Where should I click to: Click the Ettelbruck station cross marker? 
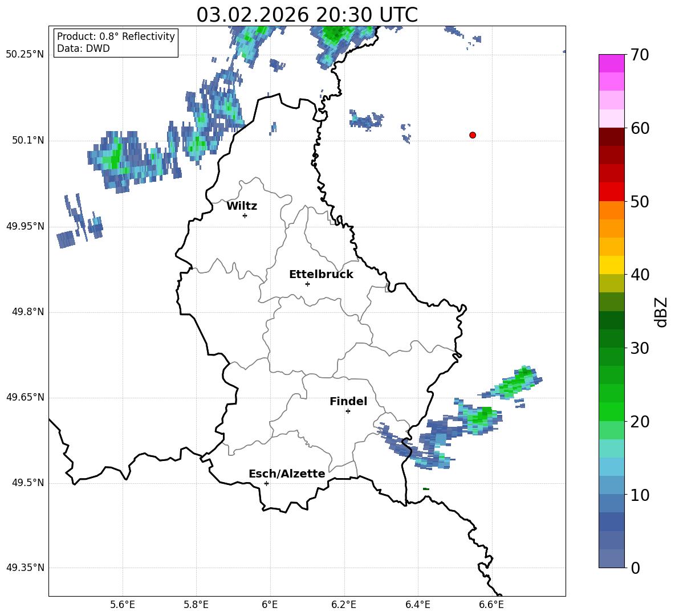[307, 284]
